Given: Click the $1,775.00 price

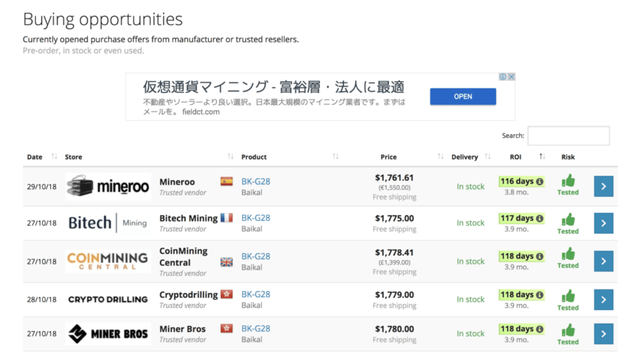Looking at the screenshot, I should point(394,218).
